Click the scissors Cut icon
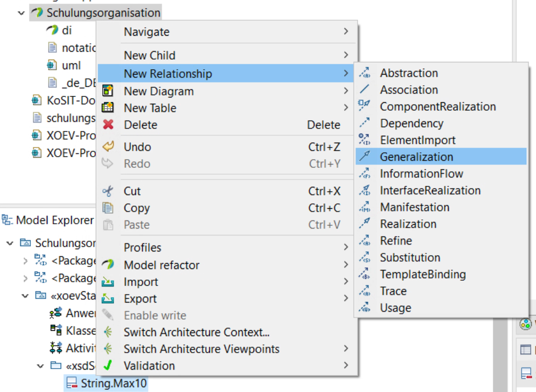Viewport: 536px width, 392px height. (108, 191)
